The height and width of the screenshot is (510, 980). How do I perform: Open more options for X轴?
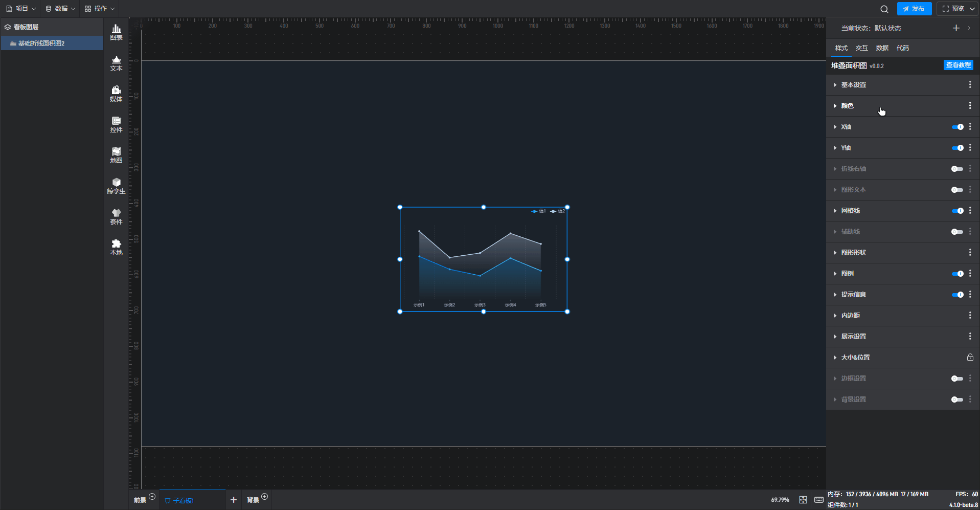(x=970, y=127)
